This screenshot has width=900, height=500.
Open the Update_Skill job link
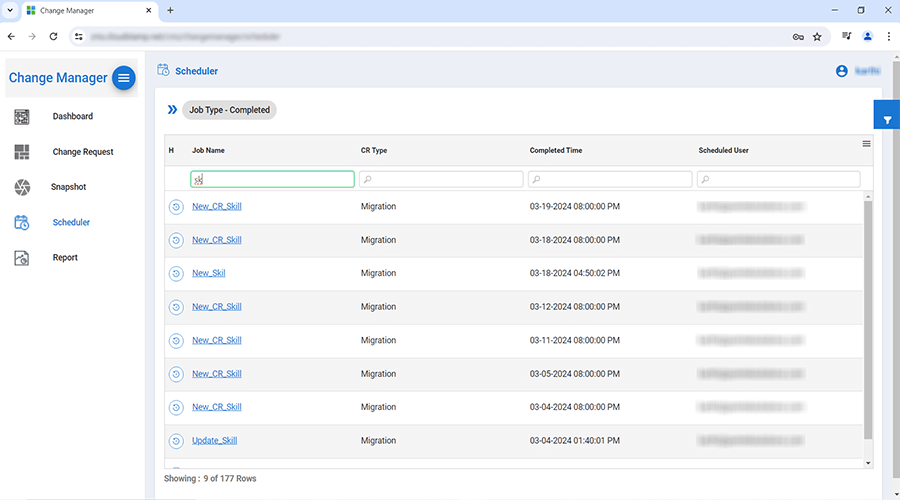[x=214, y=441]
